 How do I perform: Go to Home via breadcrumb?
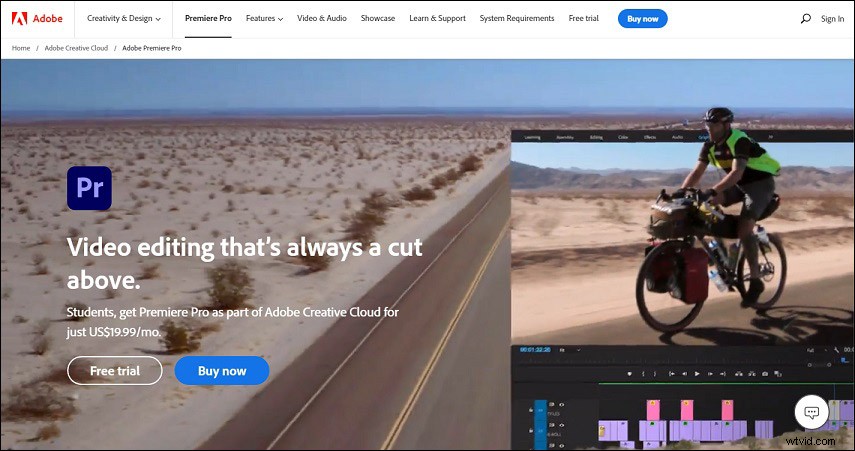point(21,48)
